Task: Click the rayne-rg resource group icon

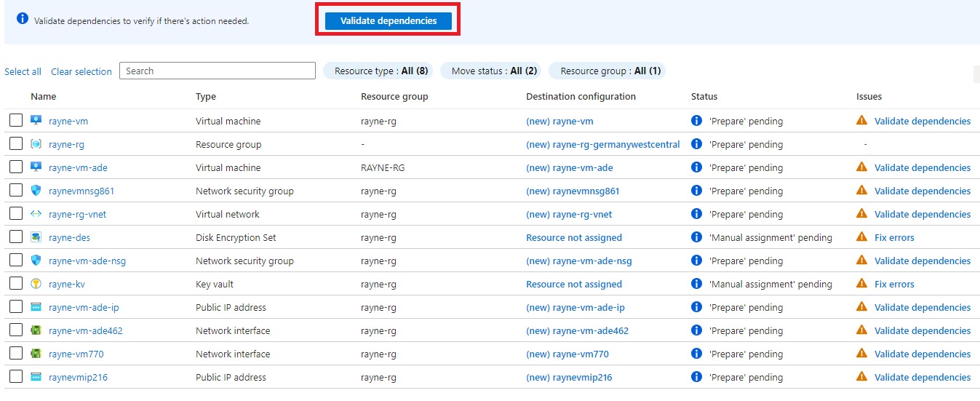Action: (36, 144)
